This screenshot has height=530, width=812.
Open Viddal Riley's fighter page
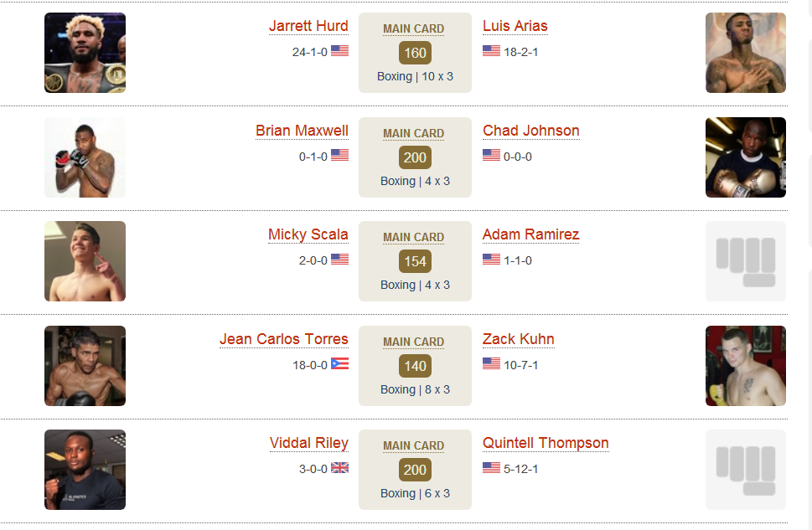309,443
